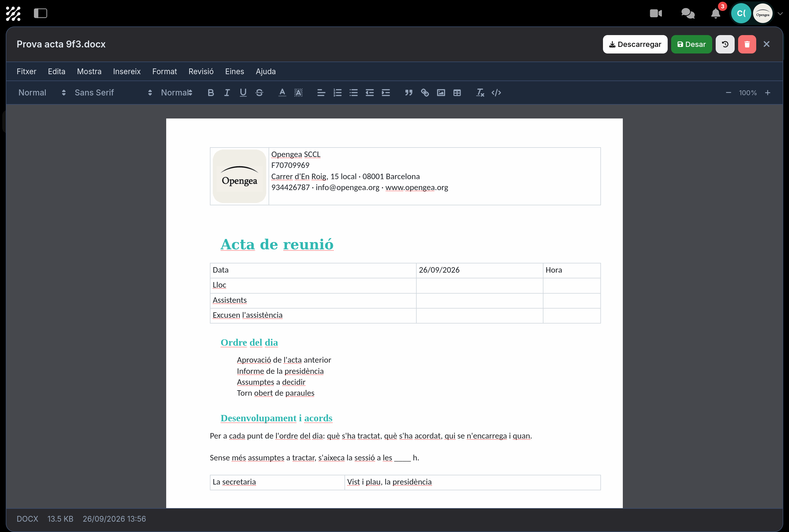Screen dimensions: 789x532
Task: Toggle the sidebar panel
Action: (x=40, y=13)
